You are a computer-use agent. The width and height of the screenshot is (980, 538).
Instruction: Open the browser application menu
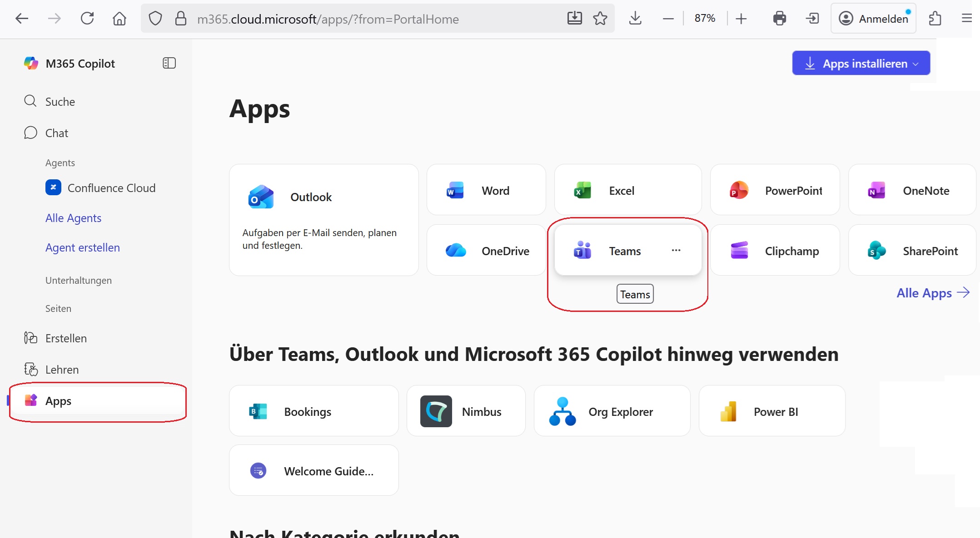click(967, 18)
